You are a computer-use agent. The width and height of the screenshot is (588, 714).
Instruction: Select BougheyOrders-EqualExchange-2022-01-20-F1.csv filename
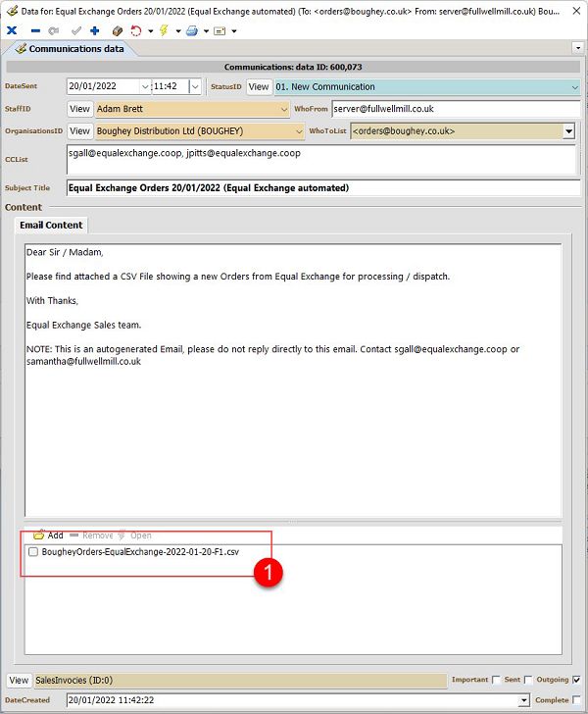pyautogui.click(x=140, y=552)
